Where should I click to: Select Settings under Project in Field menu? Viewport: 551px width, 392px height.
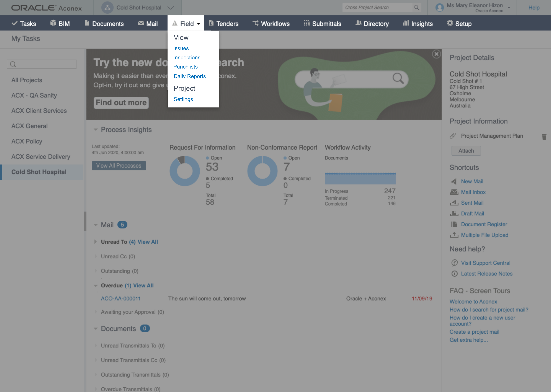point(183,99)
